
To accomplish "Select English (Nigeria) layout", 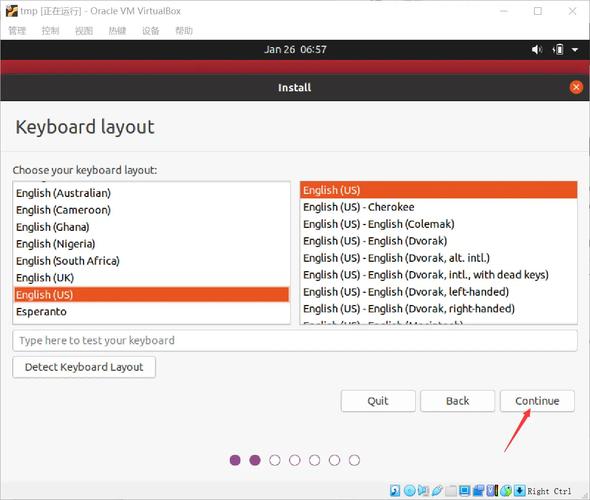I will [151, 244].
